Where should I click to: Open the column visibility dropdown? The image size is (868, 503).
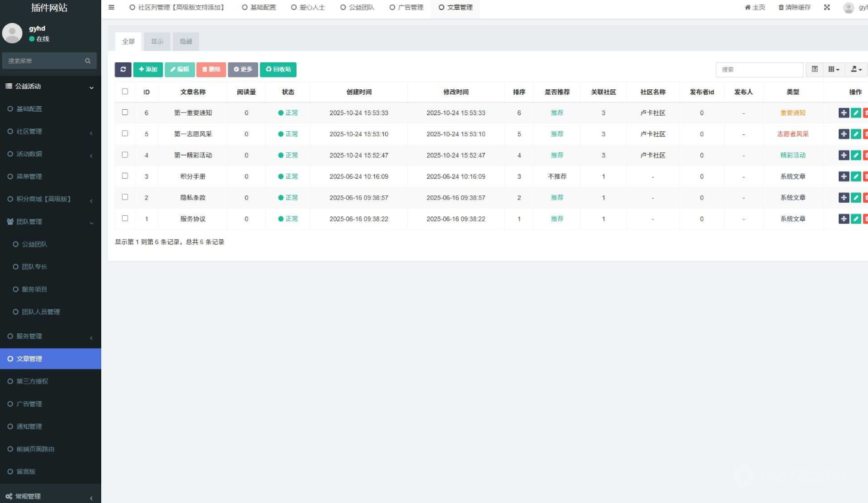[833, 70]
